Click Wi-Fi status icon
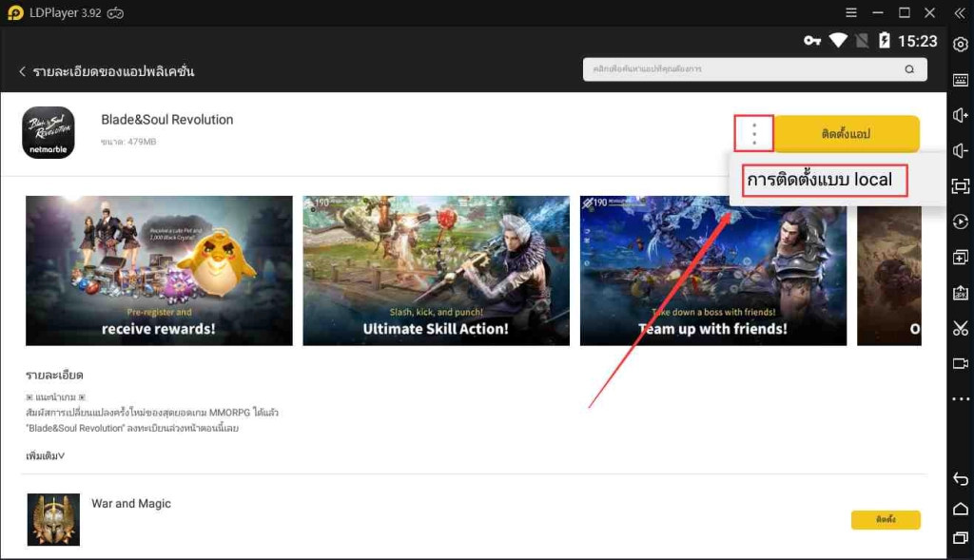 tap(838, 41)
